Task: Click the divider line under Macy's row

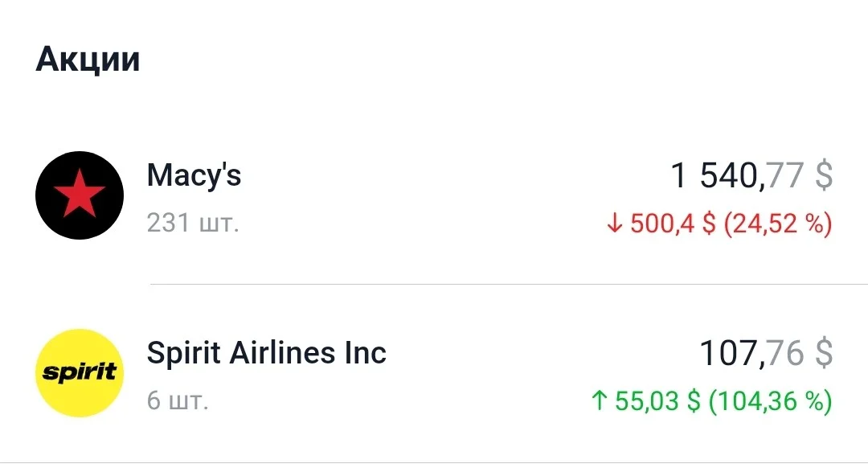Action: point(509,284)
